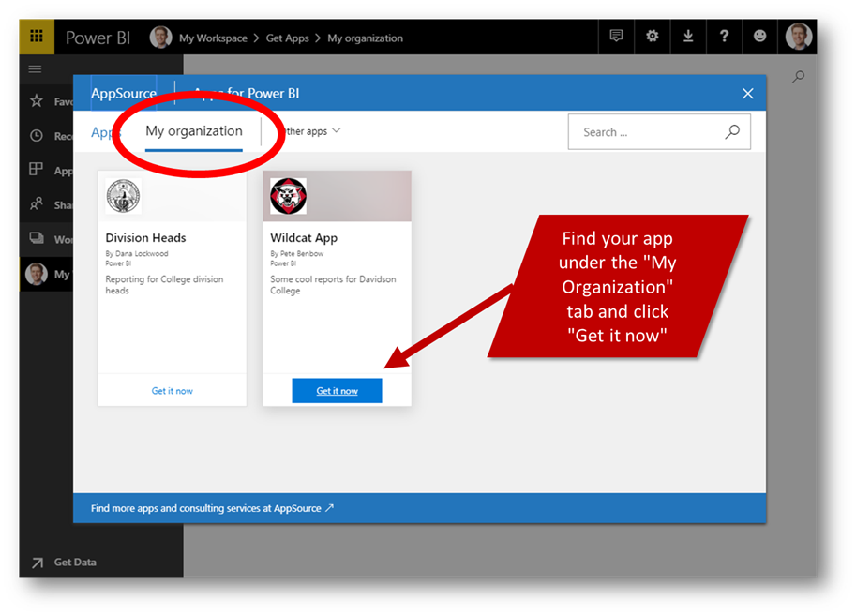Open the settings gear in top bar
Screen dimensions: 856x616
point(652,36)
